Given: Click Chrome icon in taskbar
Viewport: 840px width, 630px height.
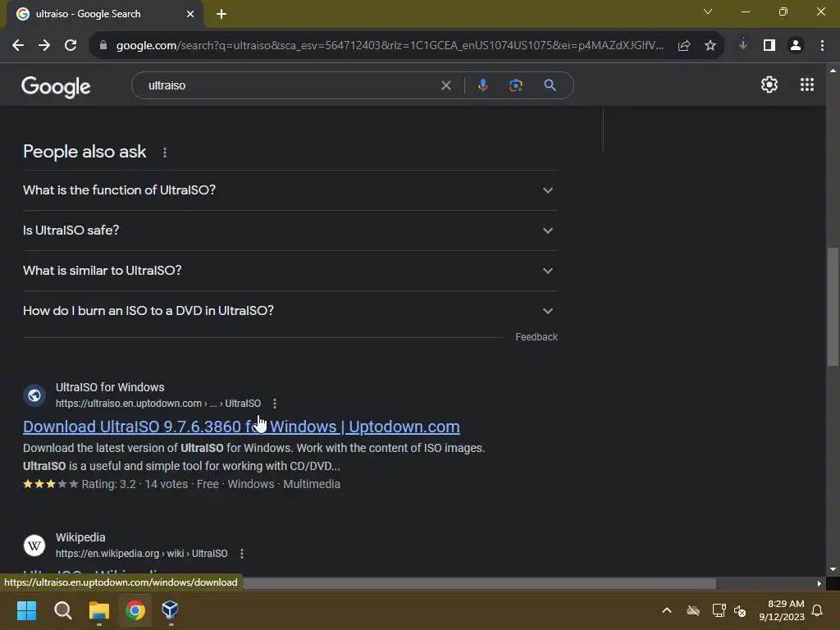Looking at the screenshot, I should (x=135, y=610).
